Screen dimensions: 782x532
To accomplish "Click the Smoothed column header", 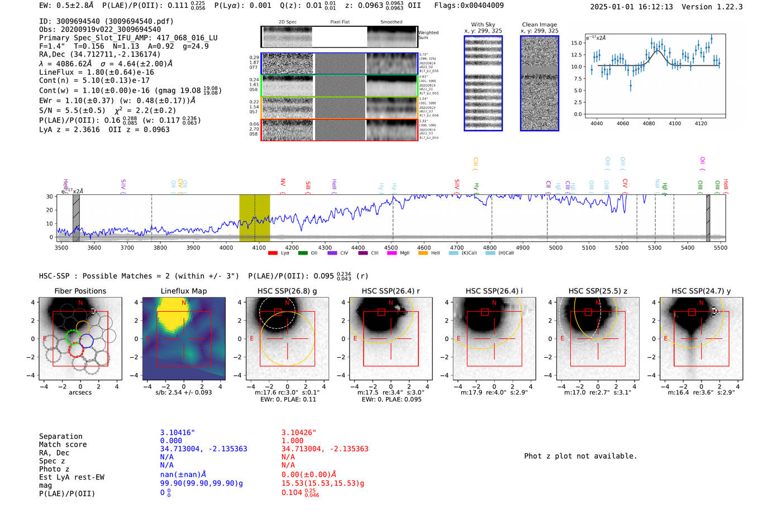I will coord(391,22).
